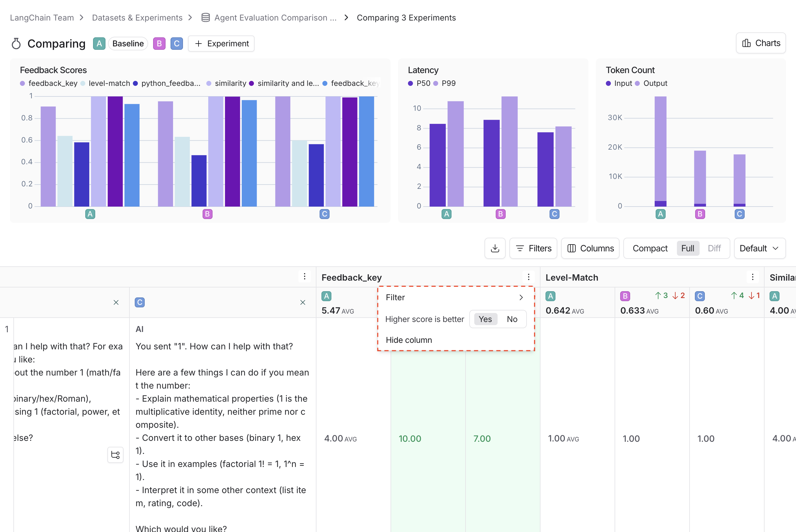The height and width of the screenshot is (532, 796).
Task: Open the Feedback_key column three-dot menu
Action: [529, 277]
